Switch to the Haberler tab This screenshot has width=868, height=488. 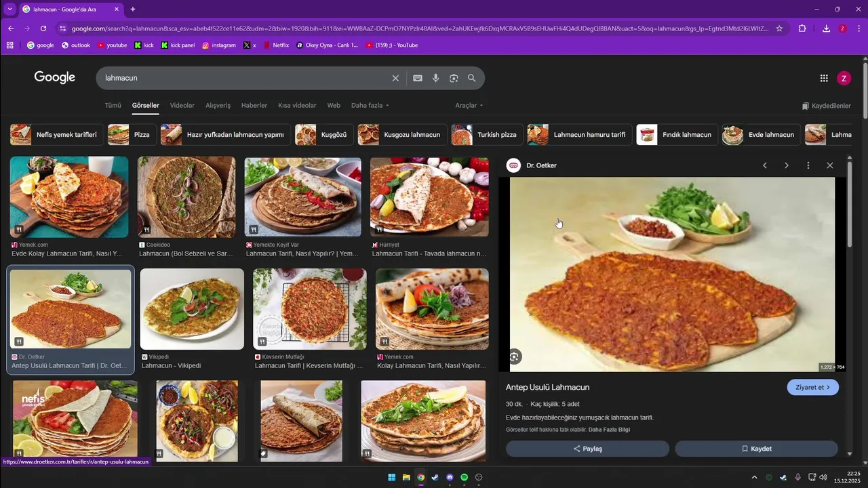click(254, 106)
